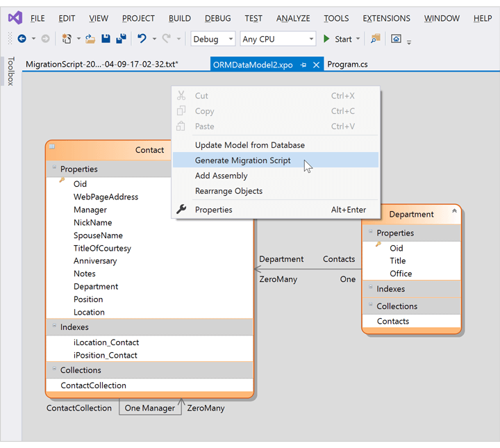Select the WebPageAddress property in Contact
Viewport: 500px width, 448px height.
[106, 197]
